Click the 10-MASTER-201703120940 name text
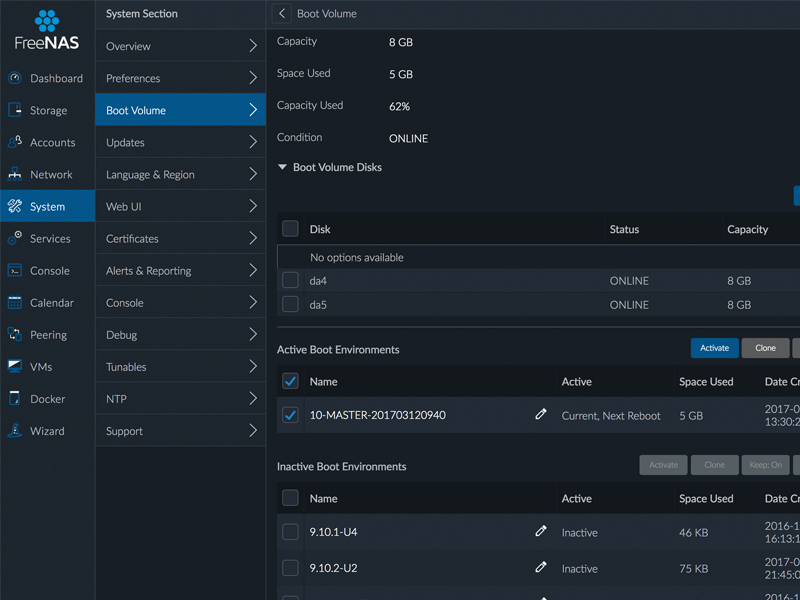The image size is (800, 600). click(378, 415)
